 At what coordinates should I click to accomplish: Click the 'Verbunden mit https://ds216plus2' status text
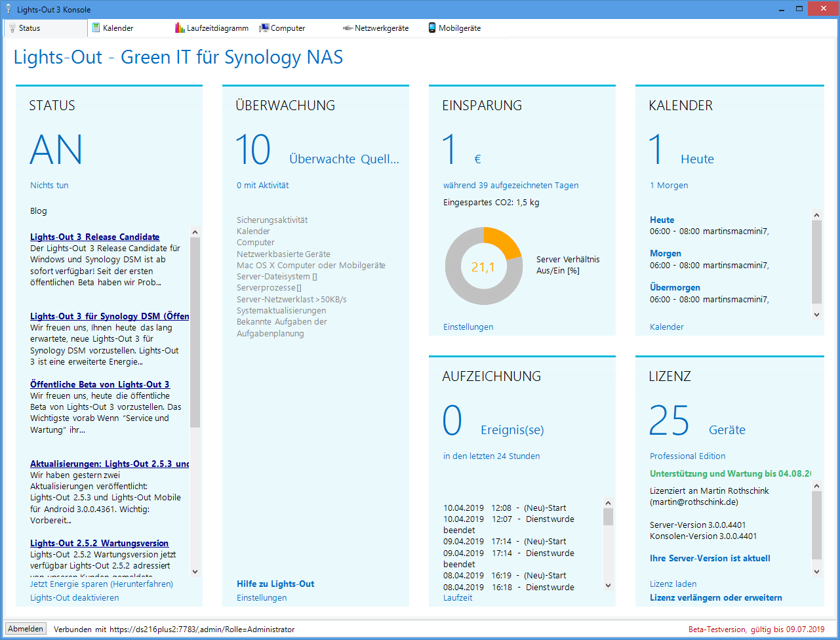click(x=174, y=630)
